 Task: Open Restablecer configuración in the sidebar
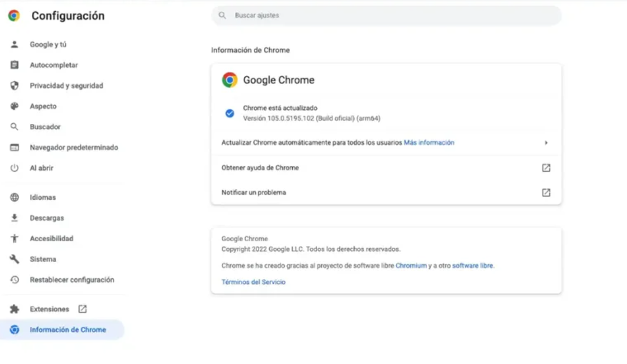tap(72, 280)
